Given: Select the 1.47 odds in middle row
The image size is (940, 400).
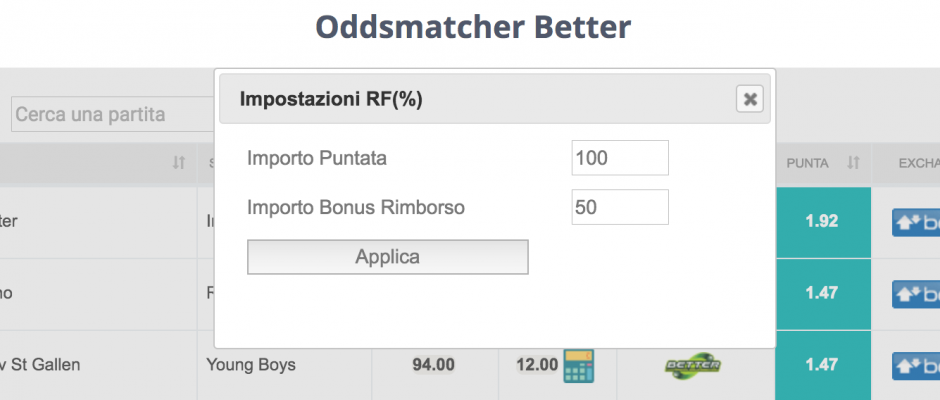Looking at the screenshot, I should (x=823, y=294).
